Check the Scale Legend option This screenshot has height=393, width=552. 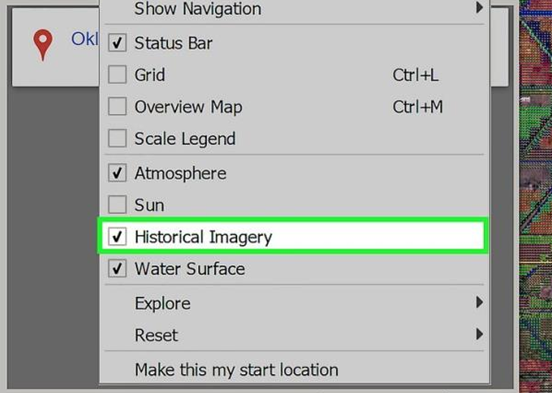pos(117,138)
